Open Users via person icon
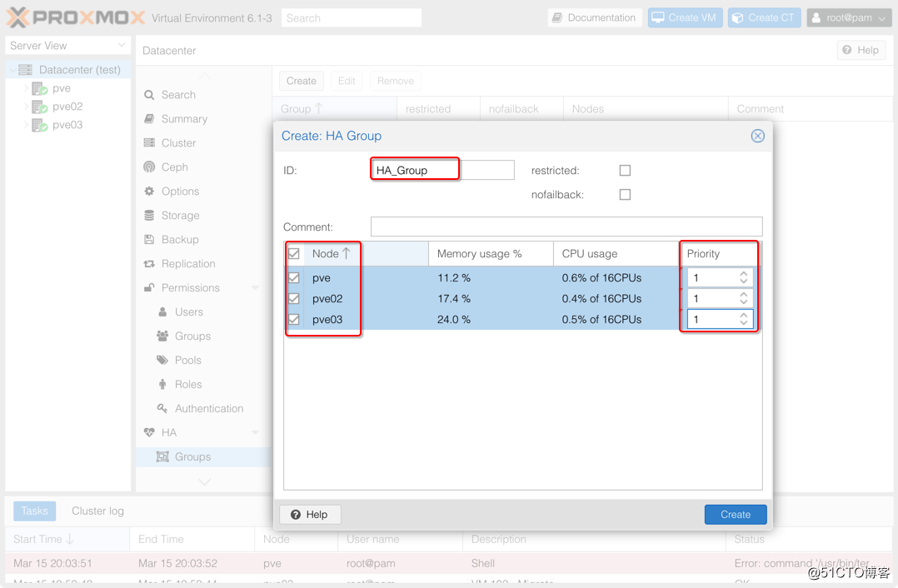 click(162, 312)
